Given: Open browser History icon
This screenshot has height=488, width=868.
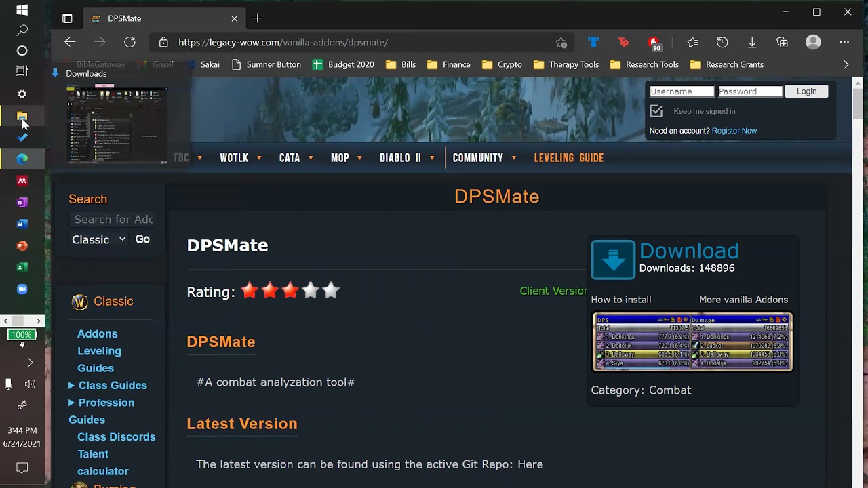Looking at the screenshot, I should tap(722, 42).
